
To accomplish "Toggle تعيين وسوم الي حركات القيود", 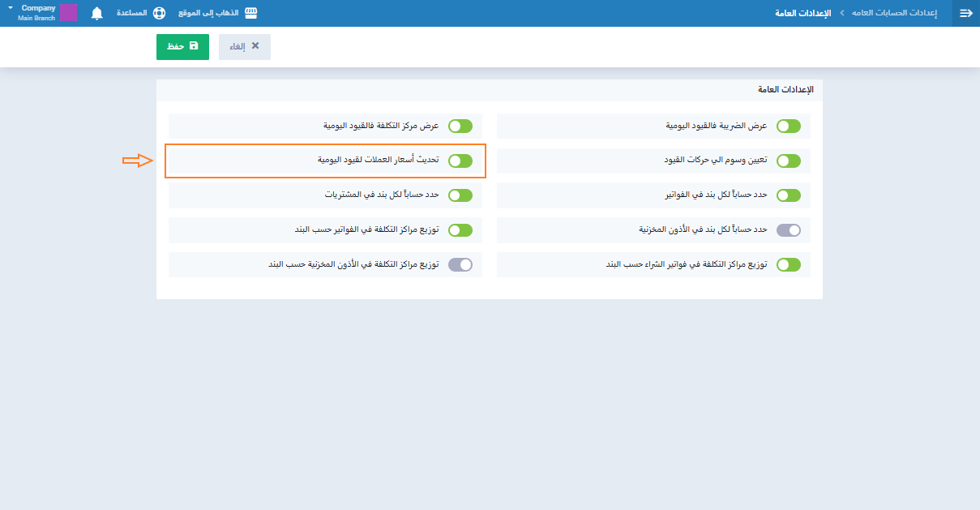I will click(x=788, y=161).
